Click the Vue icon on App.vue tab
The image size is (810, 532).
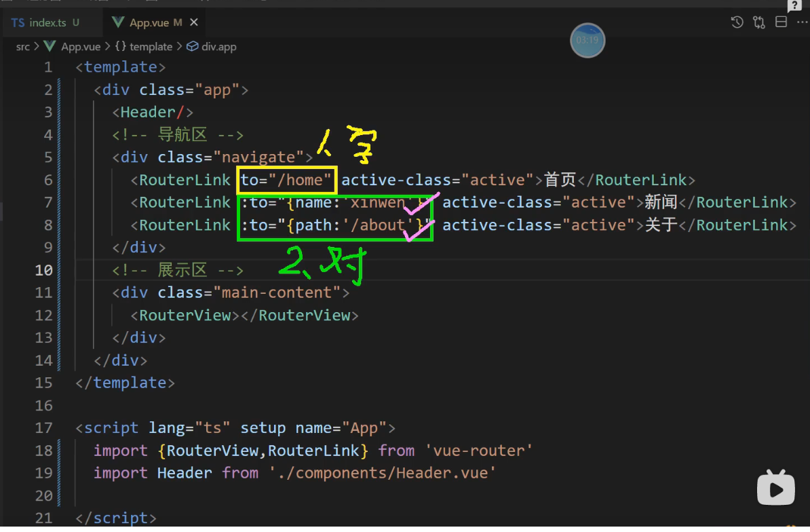point(118,22)
